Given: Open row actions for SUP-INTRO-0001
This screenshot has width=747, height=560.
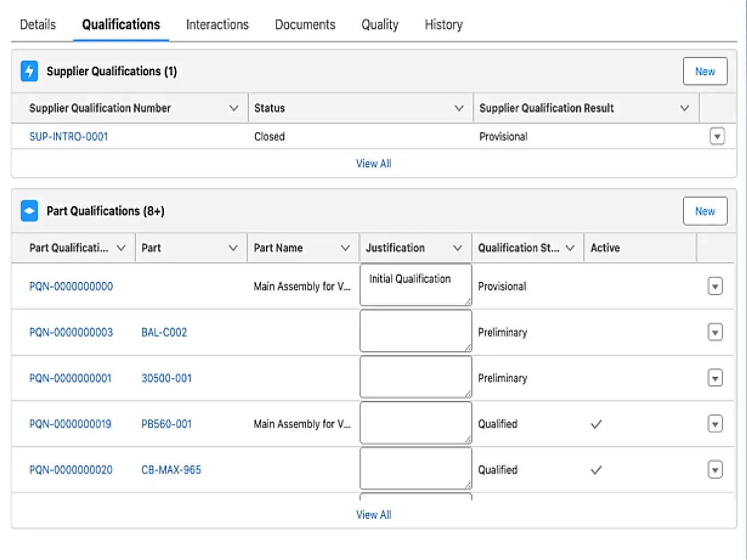Looking at the screenshot, I should click(717, 136).
